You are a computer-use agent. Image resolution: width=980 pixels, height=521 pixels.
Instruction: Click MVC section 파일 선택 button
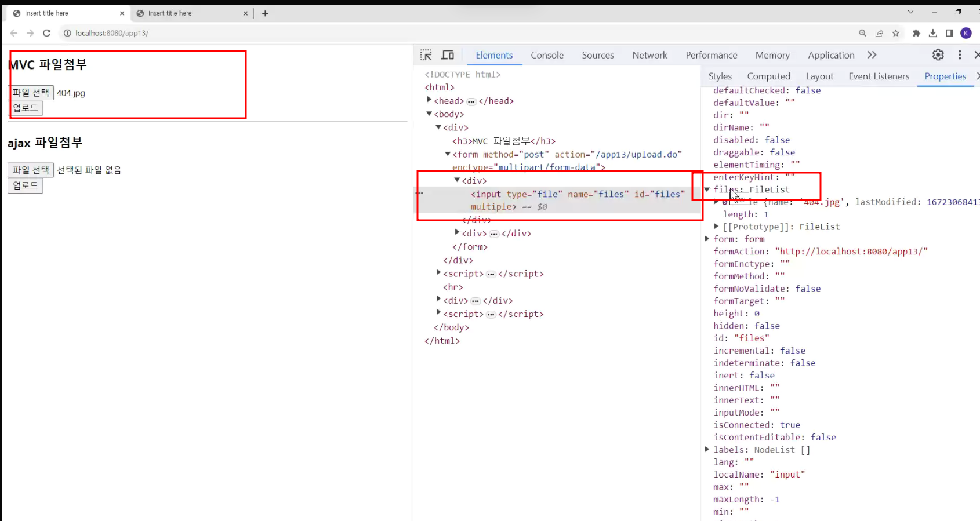tap(31, 93)
